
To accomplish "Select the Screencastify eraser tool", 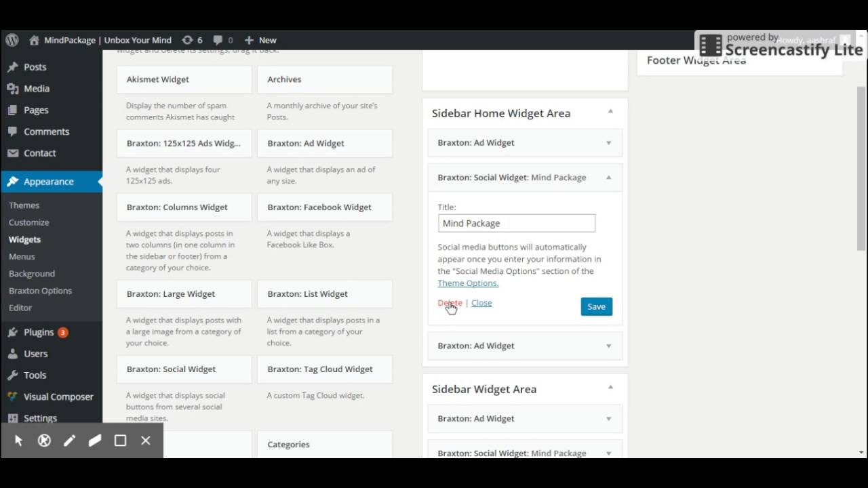I will pos(95,441).
